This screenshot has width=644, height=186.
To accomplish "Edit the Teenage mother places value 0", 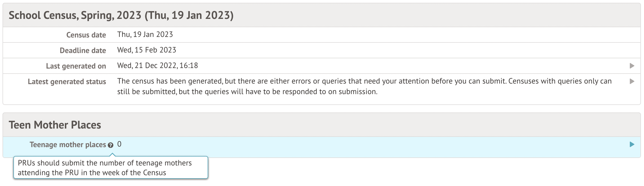I will 119,144.
